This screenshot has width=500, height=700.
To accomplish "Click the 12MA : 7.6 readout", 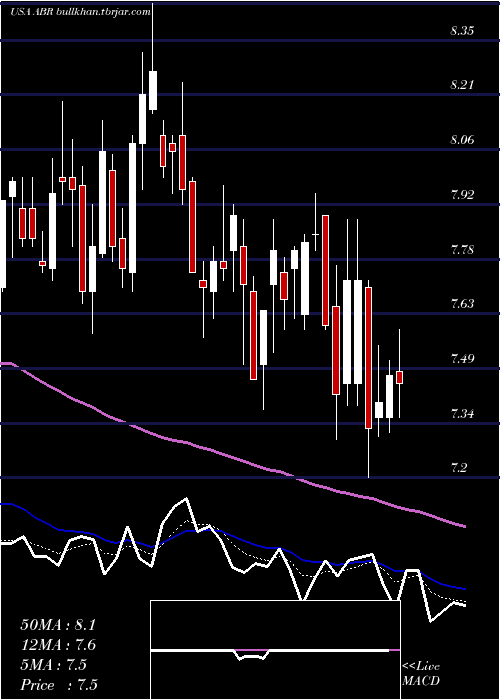I will point(58,645).
